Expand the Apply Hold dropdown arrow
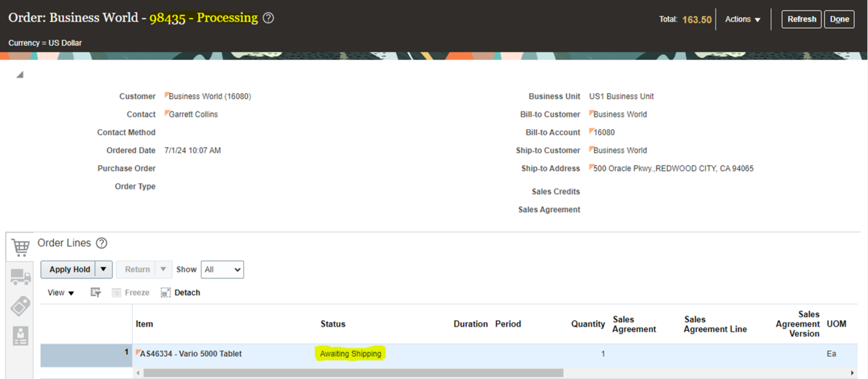This screenshot has width=868, height=379. click(103, 269)
